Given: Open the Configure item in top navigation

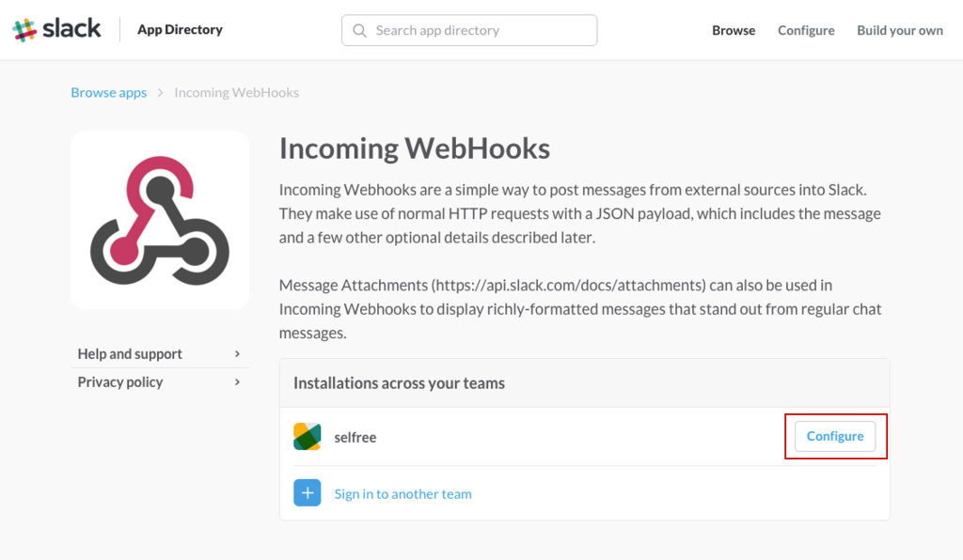Looking at the screenshot, I should click(806, 30).
